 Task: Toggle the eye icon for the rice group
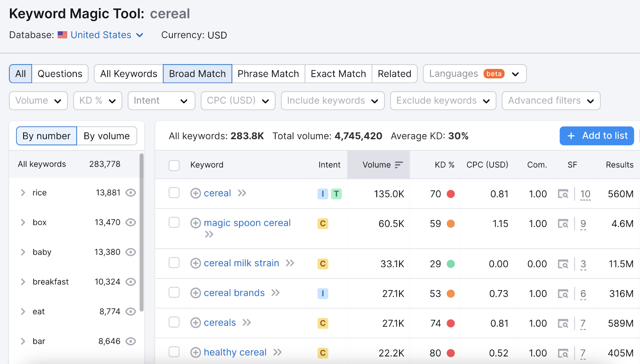130,192
